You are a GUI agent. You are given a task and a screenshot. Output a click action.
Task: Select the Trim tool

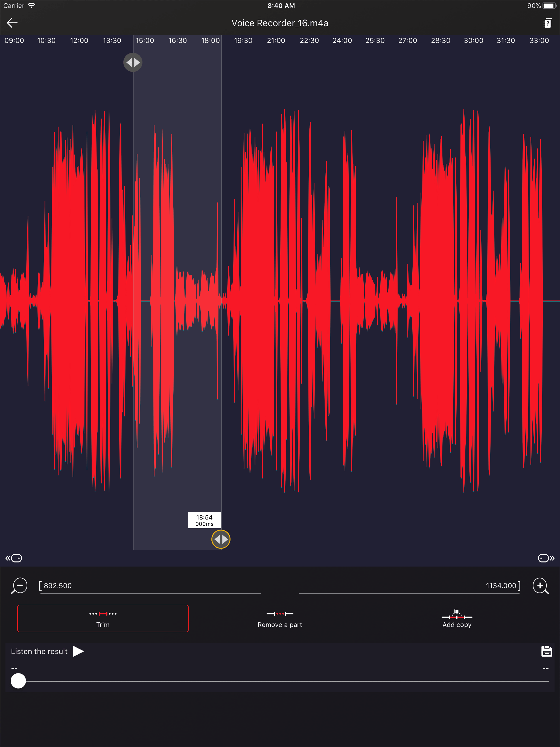pyautogui.click(x=103, y=618)
